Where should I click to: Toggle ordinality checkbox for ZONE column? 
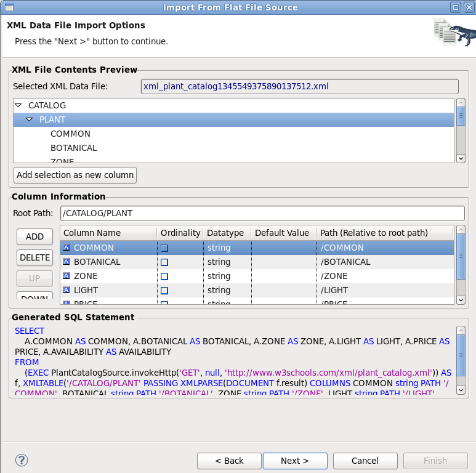pyautogui.click(x=164, y=277)
